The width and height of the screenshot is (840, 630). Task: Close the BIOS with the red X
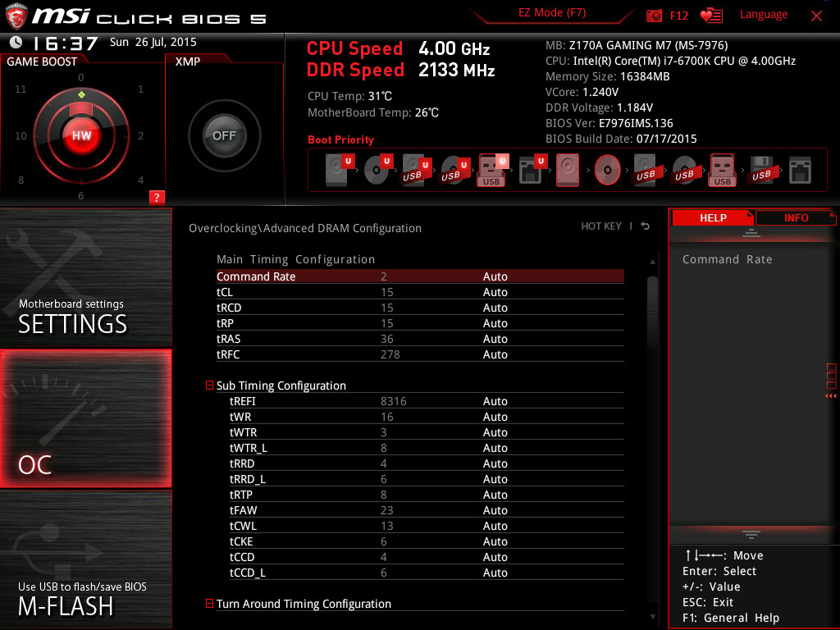pyautogui.click(x=816, y=16)
